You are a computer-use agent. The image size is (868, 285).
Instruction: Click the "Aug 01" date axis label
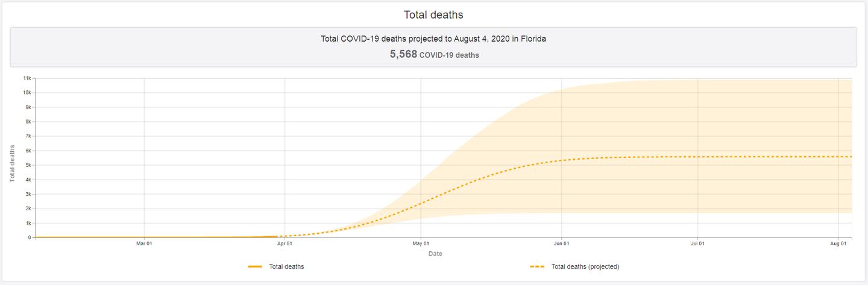point(838,244)
